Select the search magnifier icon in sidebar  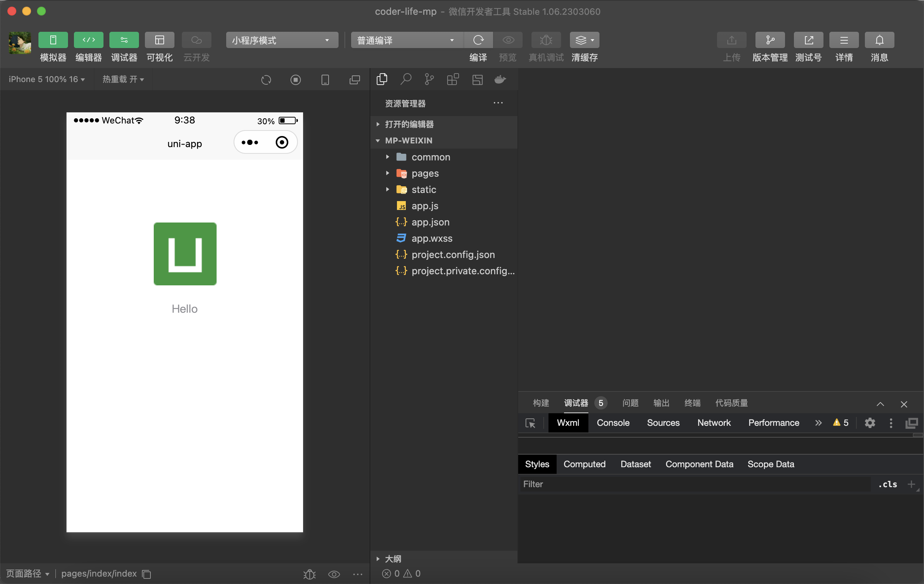[405, 79]
